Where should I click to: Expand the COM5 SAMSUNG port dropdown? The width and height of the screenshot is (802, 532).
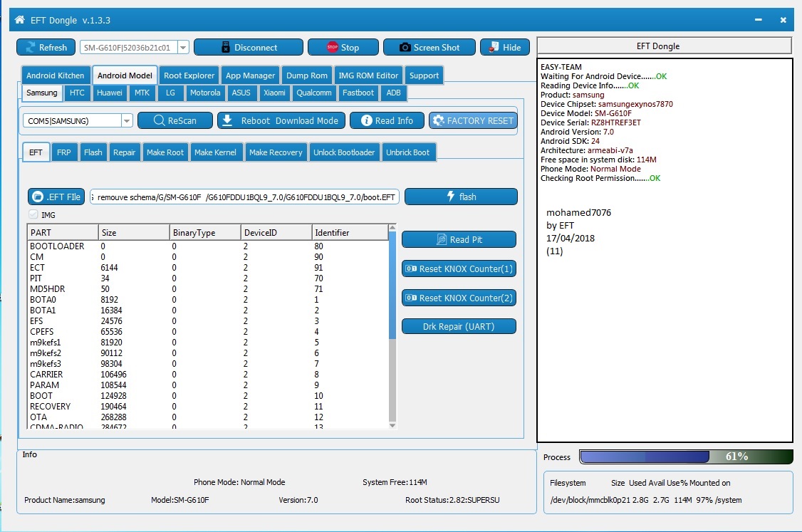tap(127, 121)
